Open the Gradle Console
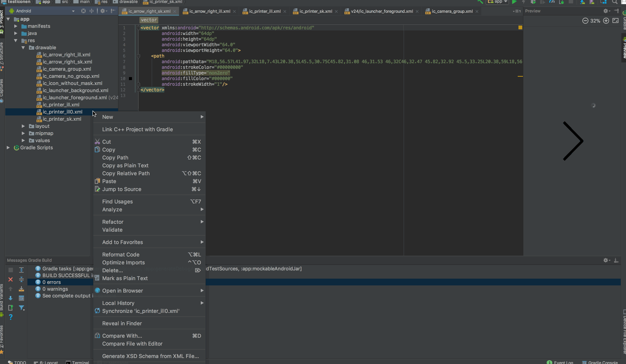 pyautogui.click(x=600, y=362)
